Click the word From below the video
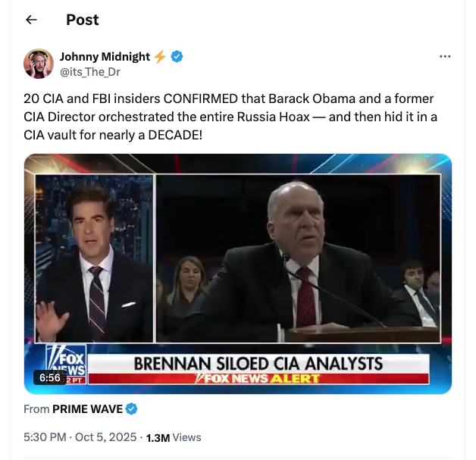 click(36, 409)
